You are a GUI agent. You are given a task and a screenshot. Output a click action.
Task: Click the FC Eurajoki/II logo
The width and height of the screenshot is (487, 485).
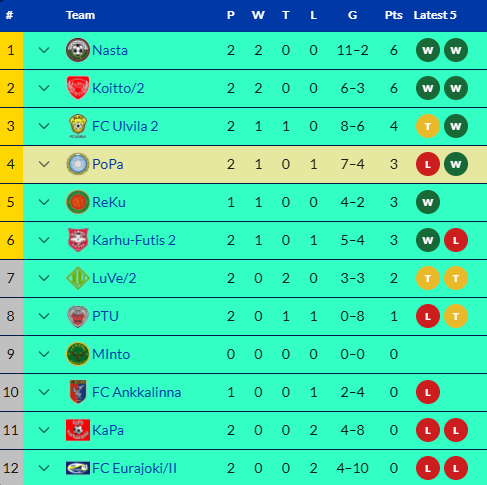click(78, 468)
